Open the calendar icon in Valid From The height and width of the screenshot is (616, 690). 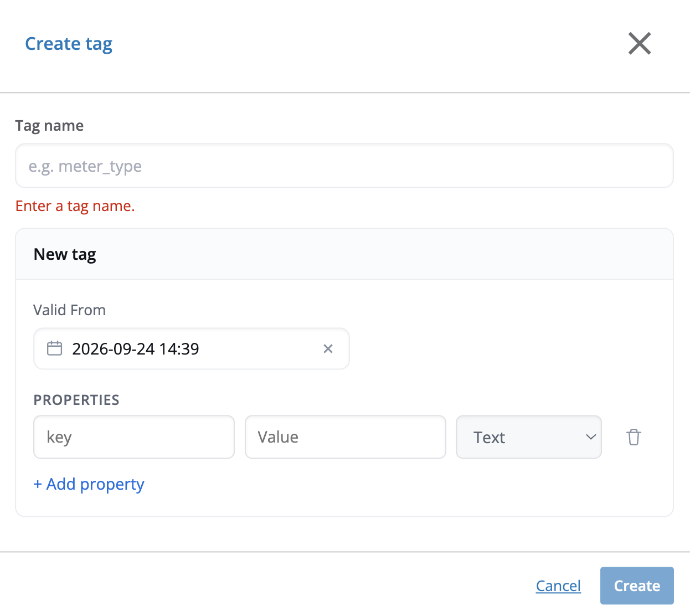click(x=54, y=348)
